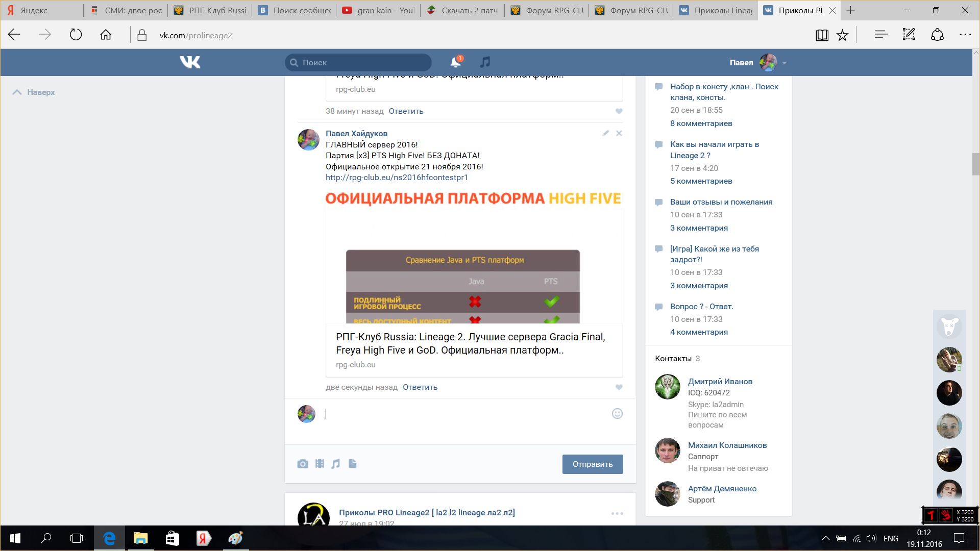The width and height of the screenshot is (980, 551).
Task: Switch to the Яндекс browser tab
Action: (34, 10)
